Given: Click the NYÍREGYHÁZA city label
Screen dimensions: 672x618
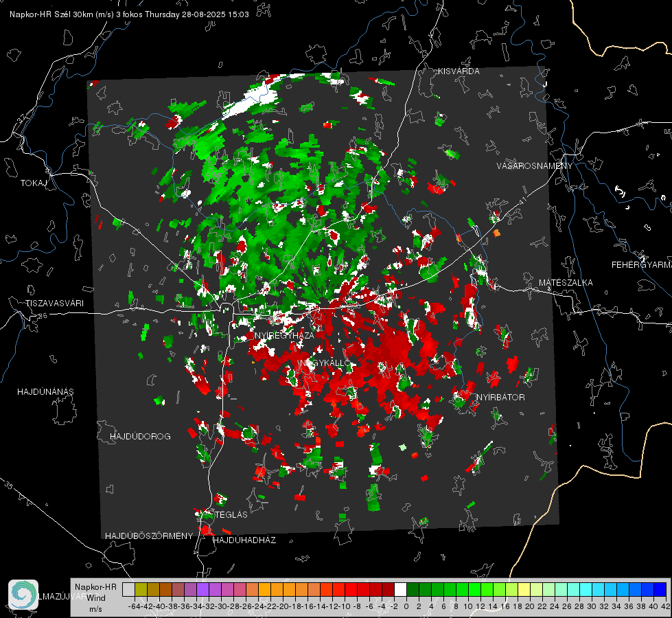Looking at the screenshot, I should pos(284,335).
